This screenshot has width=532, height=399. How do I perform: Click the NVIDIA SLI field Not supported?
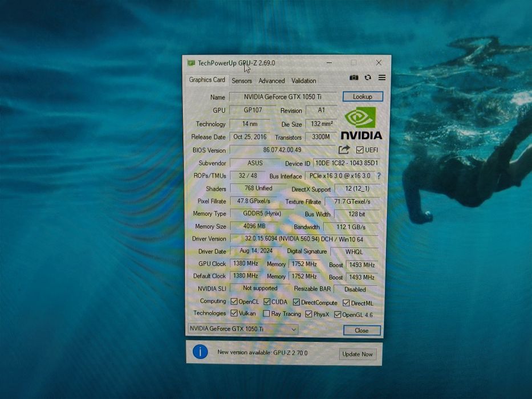pos(260,288)
